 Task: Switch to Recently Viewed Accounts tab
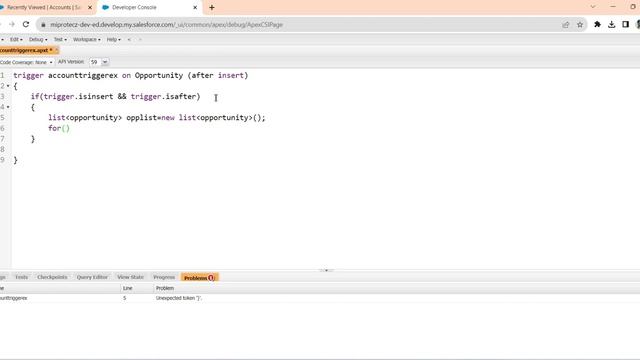click(x=45, y=7)
